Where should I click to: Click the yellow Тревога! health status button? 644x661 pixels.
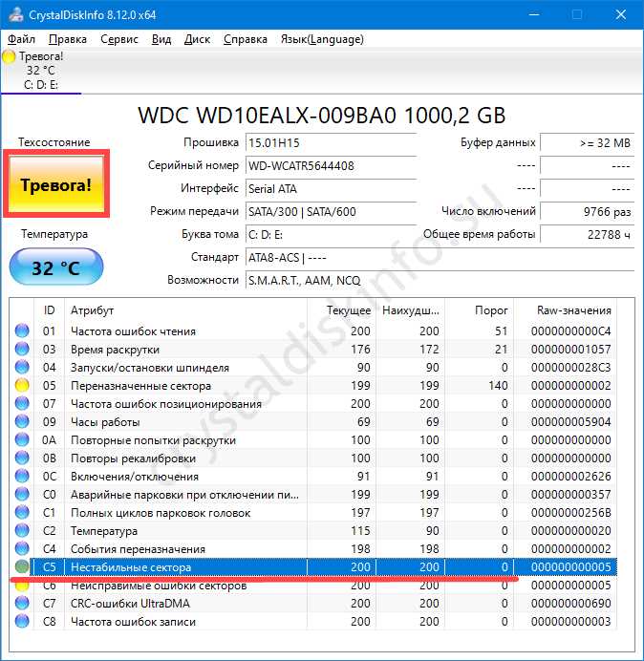pos(56,183)
